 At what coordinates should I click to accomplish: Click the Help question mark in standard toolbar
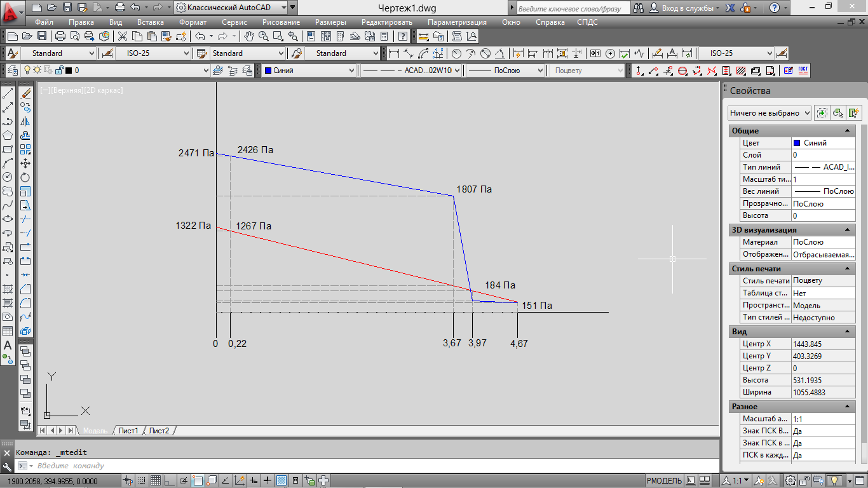(x=403, y=36)
